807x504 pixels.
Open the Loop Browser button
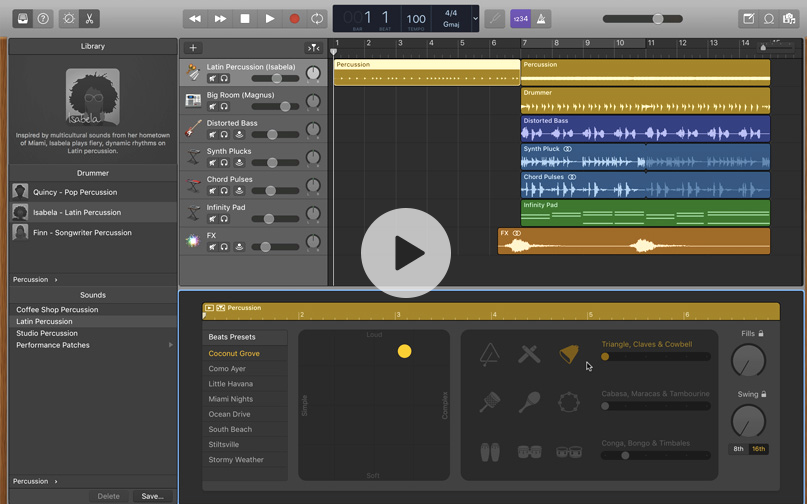pos(769,19)
